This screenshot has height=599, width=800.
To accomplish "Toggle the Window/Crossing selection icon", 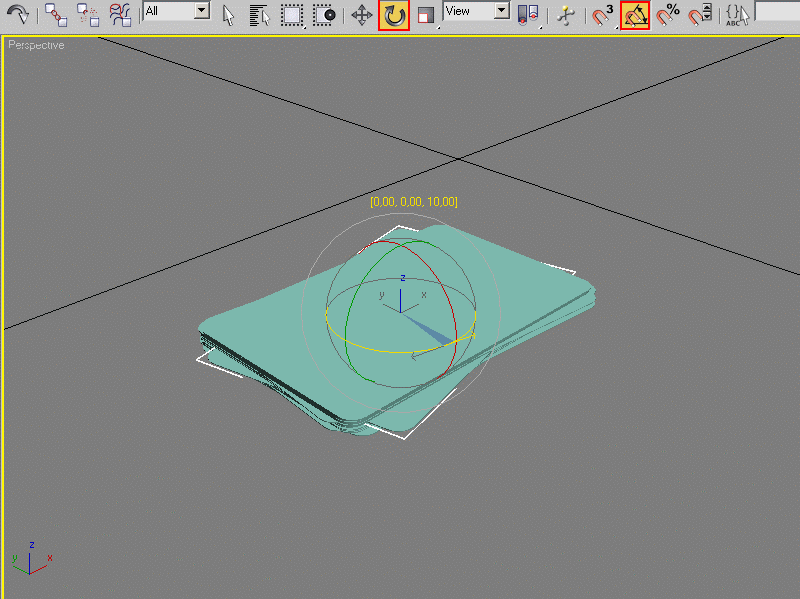I will [x=324, y=15].
